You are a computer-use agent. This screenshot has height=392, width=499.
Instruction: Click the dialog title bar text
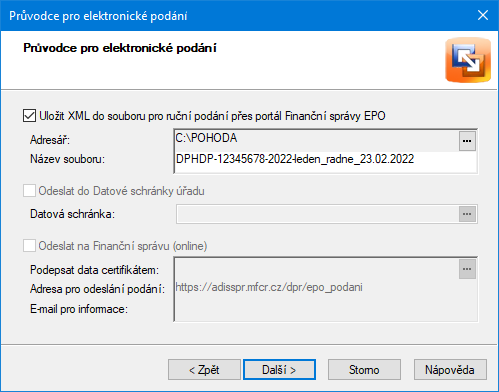tap(98, 16)
